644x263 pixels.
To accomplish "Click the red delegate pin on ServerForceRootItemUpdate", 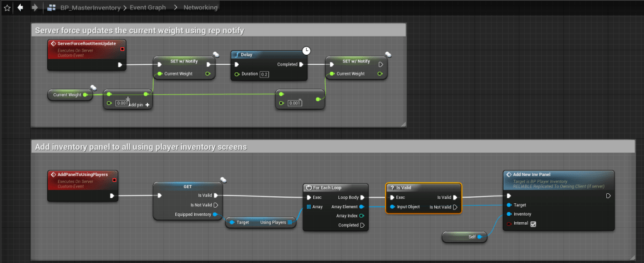I will point(122,48).
